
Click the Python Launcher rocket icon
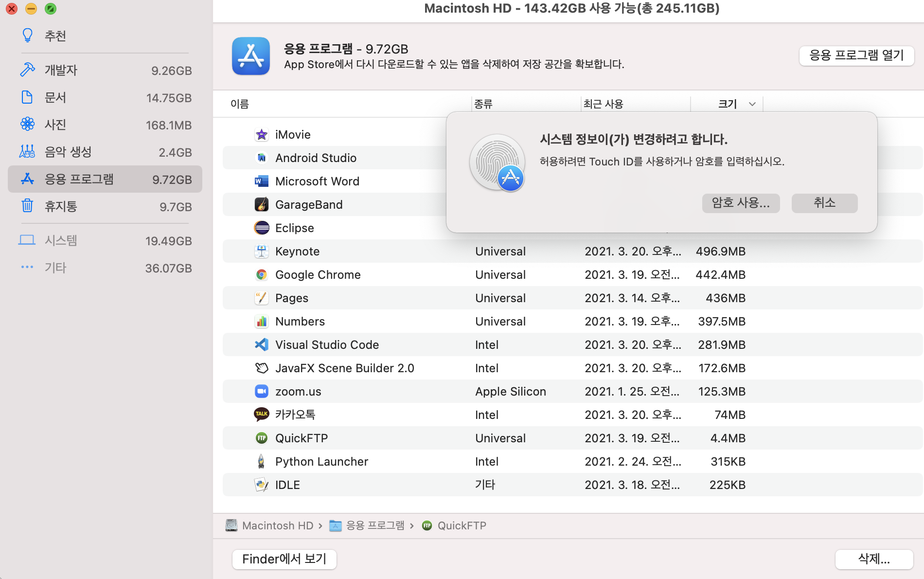click(262, 462)
